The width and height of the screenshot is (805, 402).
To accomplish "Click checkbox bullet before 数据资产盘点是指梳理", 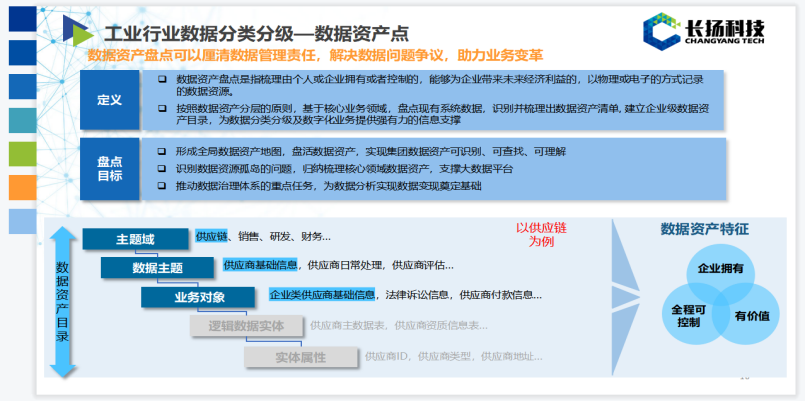I will click(x=162, y=79).
